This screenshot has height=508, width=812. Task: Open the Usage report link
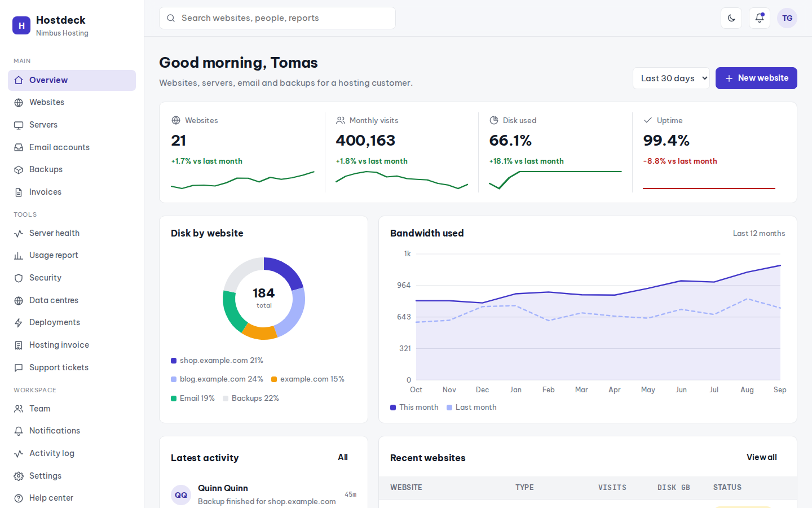(72, 255)
